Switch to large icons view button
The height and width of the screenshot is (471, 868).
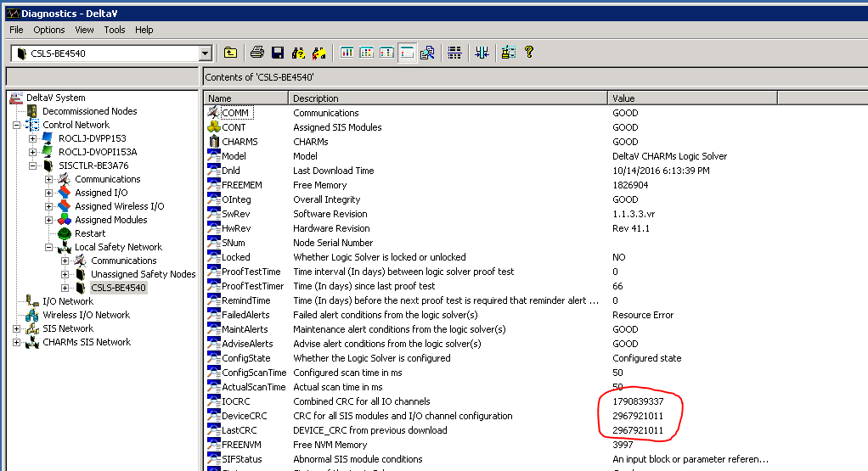[347, 53]
